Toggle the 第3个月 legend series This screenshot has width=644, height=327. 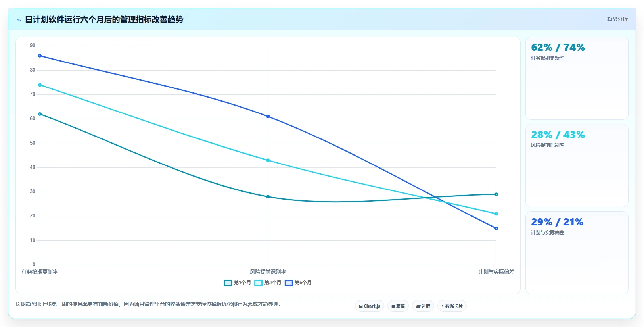click(268, 283)
